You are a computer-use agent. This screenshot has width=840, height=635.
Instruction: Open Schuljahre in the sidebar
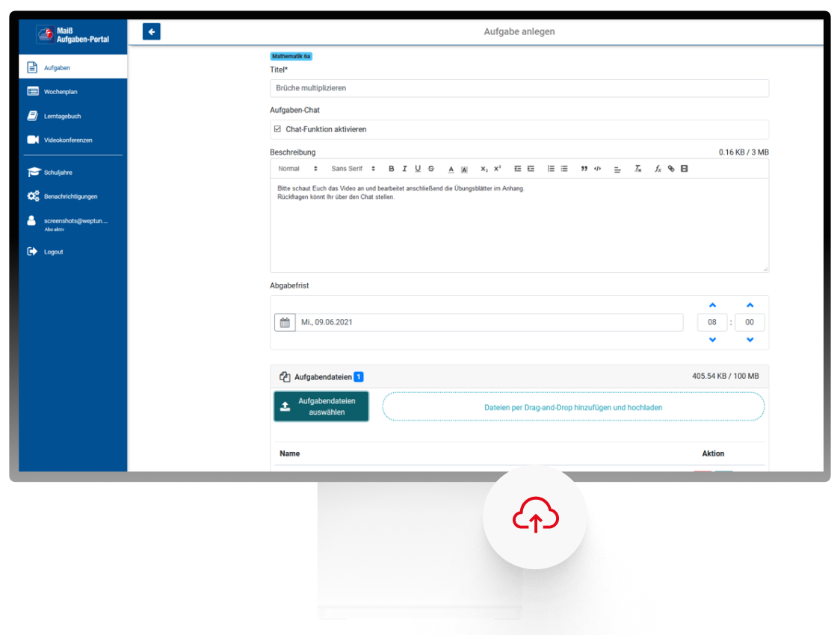[x=72, y=172]
